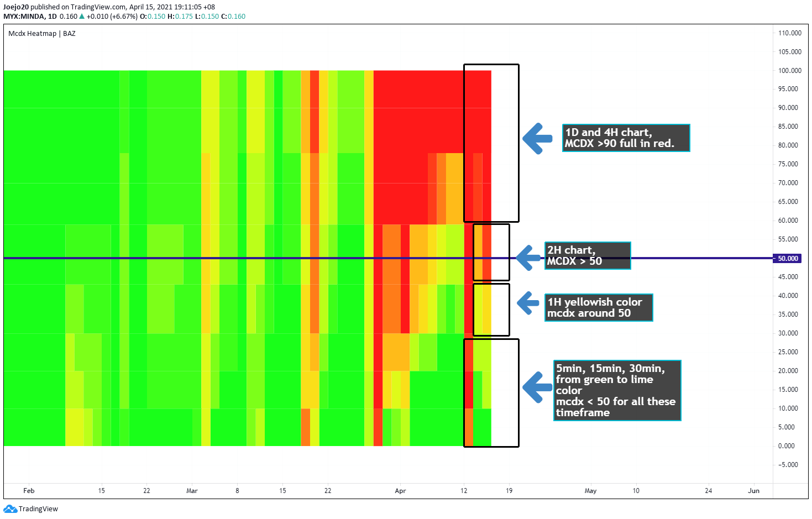
Task: Select the '2H chart, MCDX > 50' annotation
Action: (x=588, y=255)
